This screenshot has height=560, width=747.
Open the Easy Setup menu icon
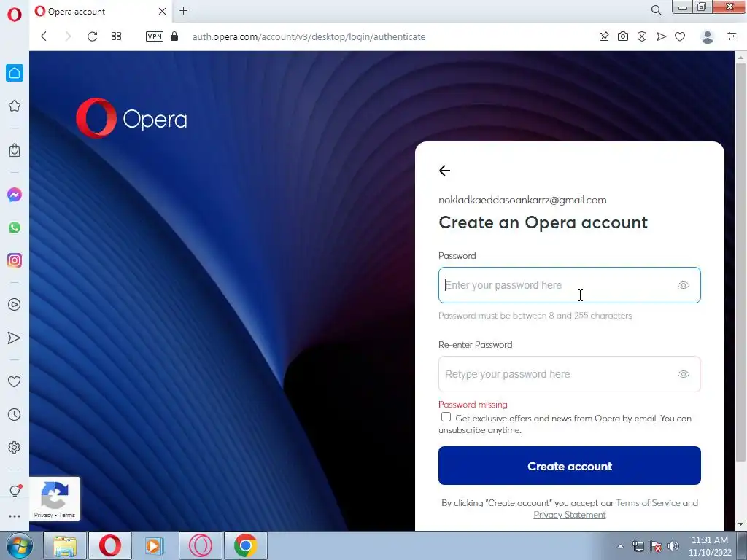(732, 36)
